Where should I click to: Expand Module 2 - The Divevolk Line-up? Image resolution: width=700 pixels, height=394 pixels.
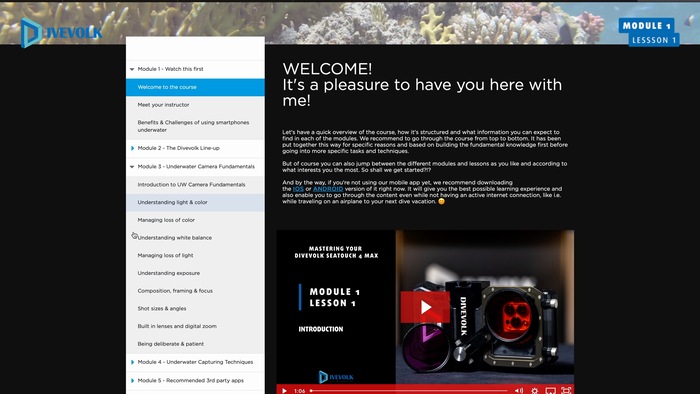coord(132,148)
